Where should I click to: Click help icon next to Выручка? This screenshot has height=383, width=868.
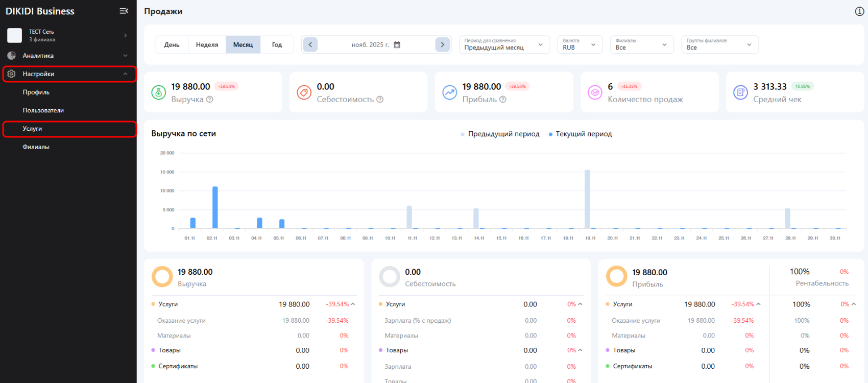(x=209, y=100)
